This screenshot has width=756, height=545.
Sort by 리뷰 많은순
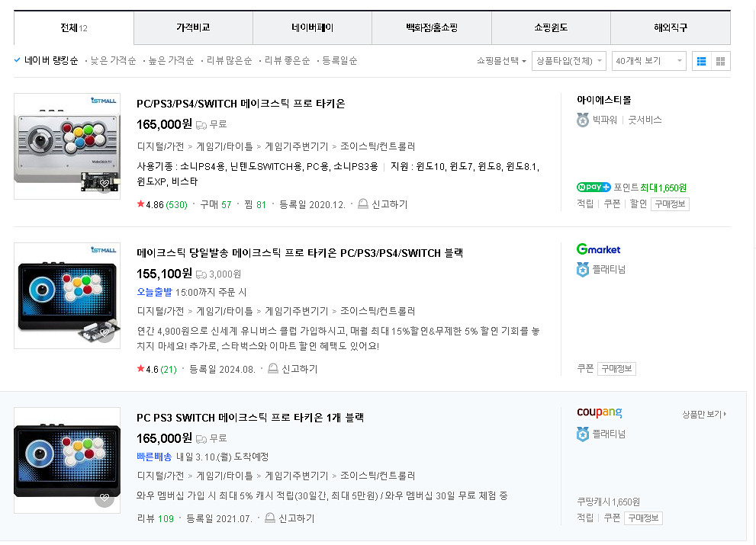pos(229,61)
